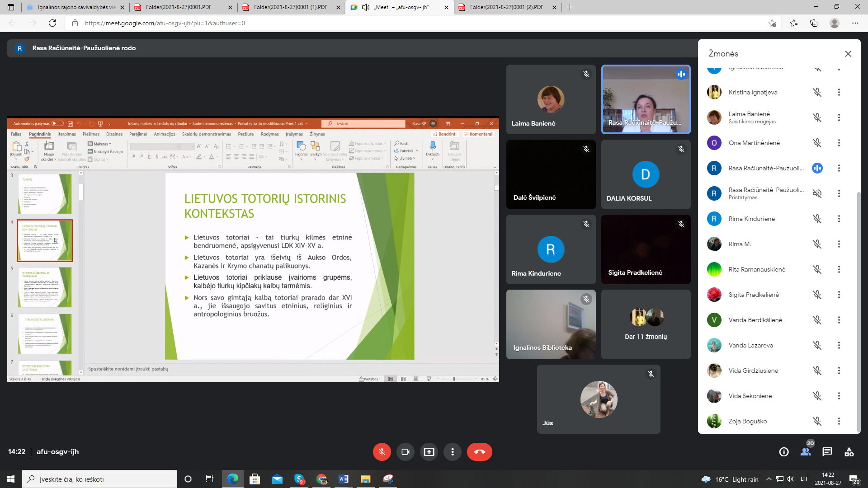Open options menu for Vanda Lazareva
Screen dimensions: 868x488
pos(839,345)
